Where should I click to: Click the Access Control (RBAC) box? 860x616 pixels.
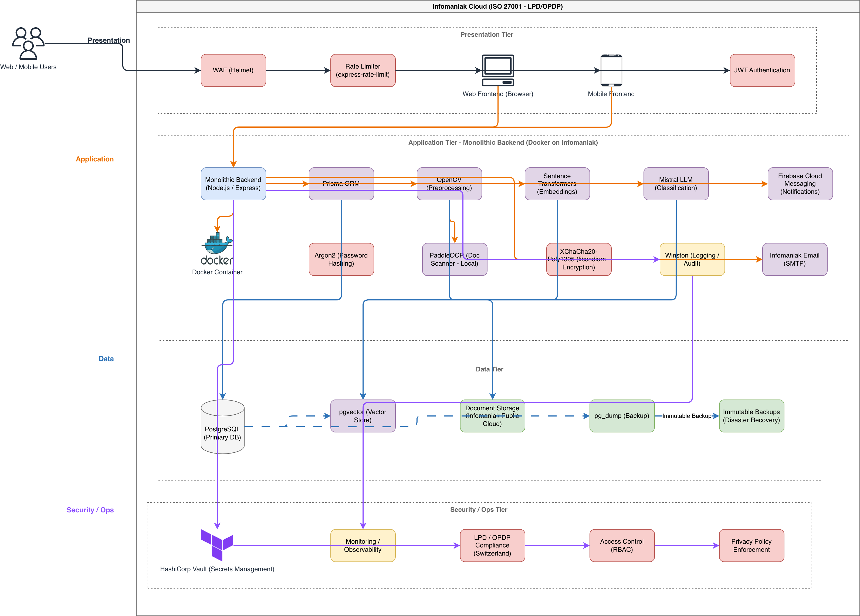point(622,546)
